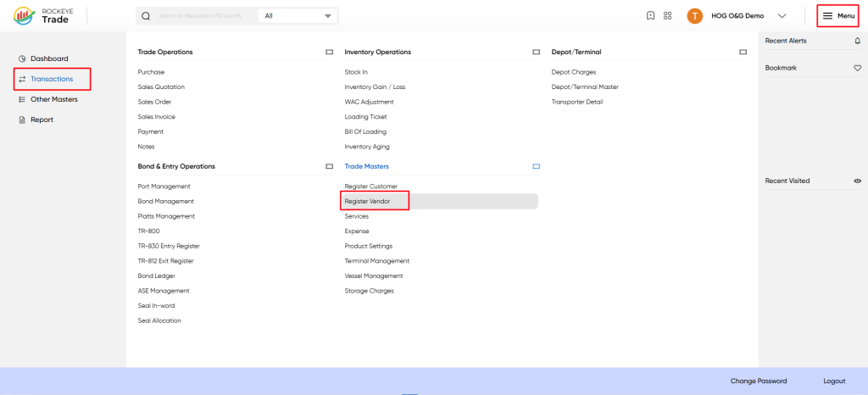Open Register Vendor

(x=368, y=202)
